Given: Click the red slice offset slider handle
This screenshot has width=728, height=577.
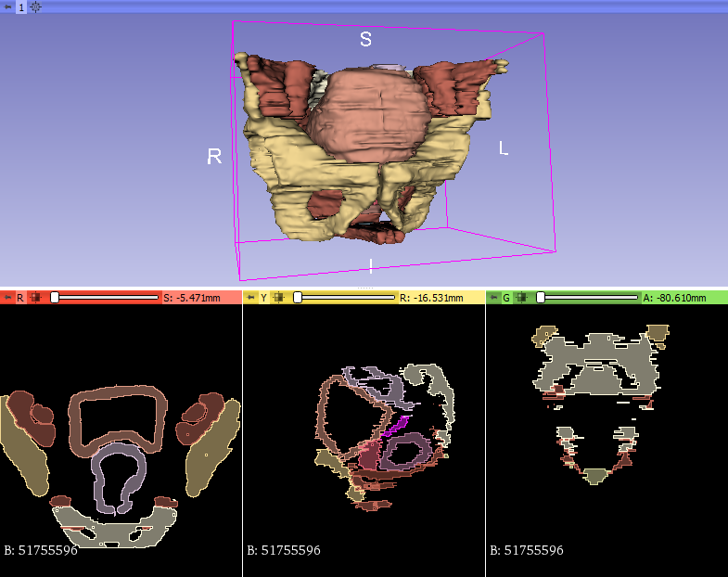Looking at the screenshot, I should 55,298.
